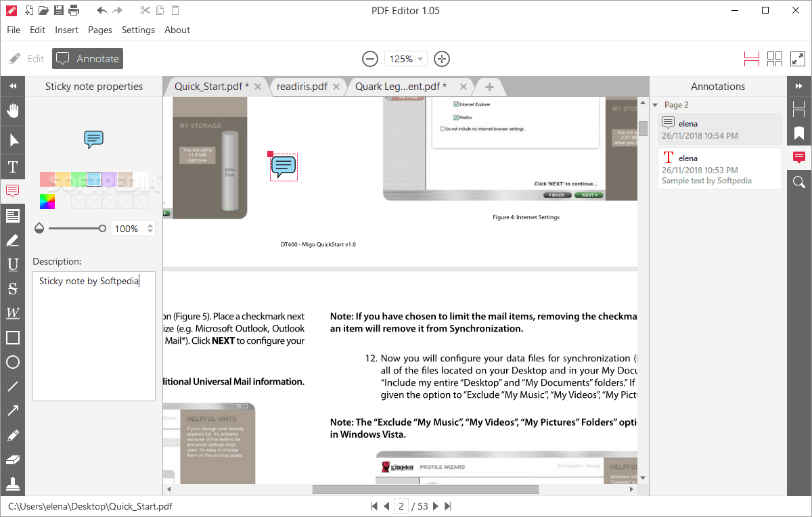Save document with floppy disk icon
Viewport: 812px width, 517px height.
tap(59, 10)
